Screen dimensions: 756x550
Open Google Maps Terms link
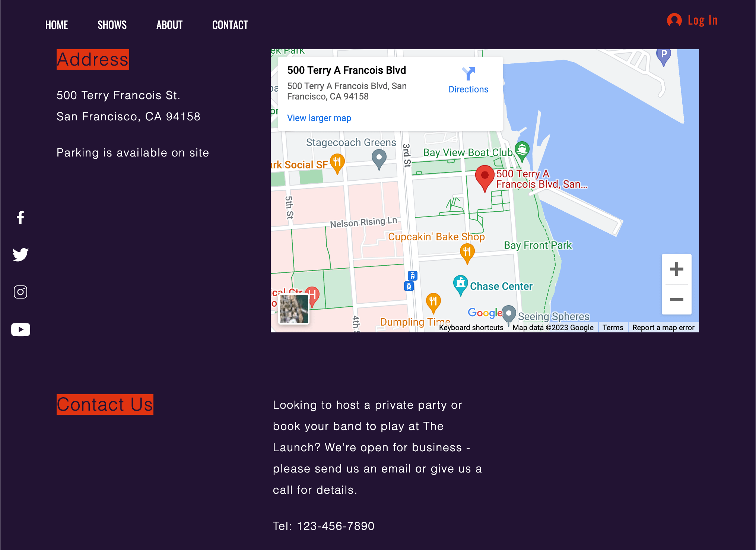[613, 327]
